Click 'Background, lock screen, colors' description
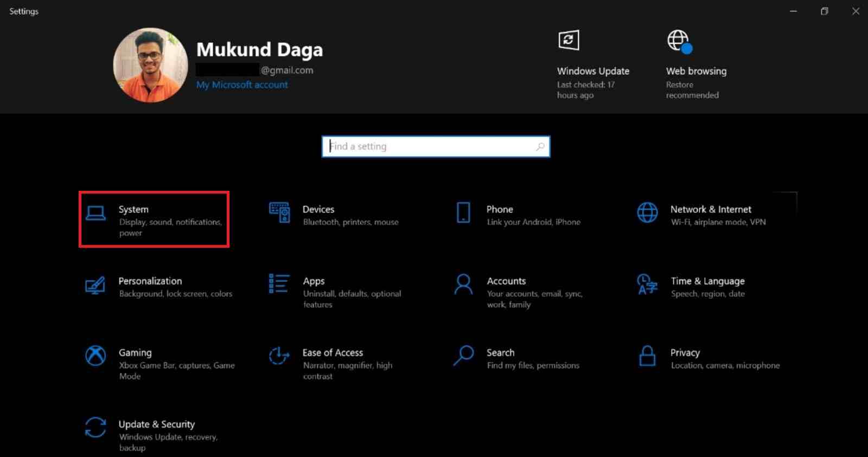The width and height of the screenshot is (868, 457). point(176,294)
